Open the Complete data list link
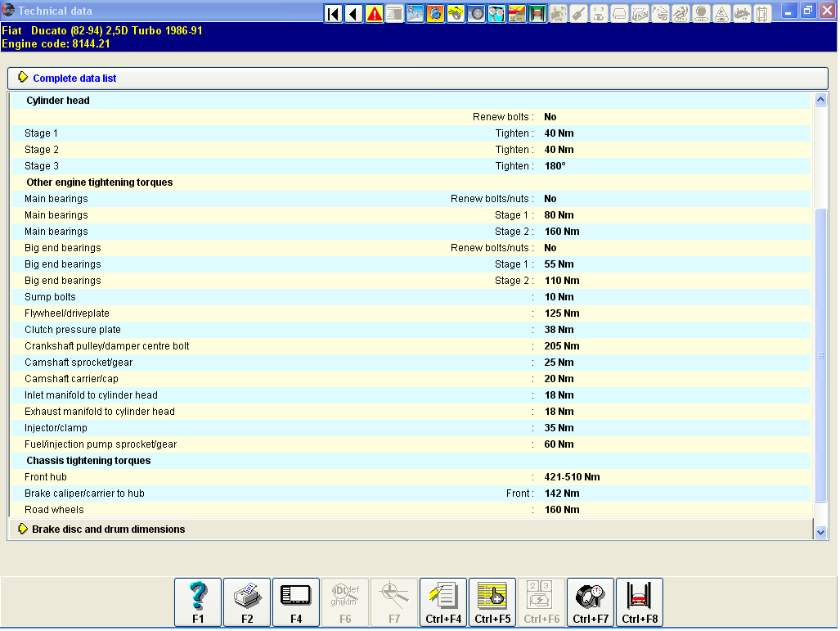The width and height of the screenshot is (840, 631). pos(74,79)
